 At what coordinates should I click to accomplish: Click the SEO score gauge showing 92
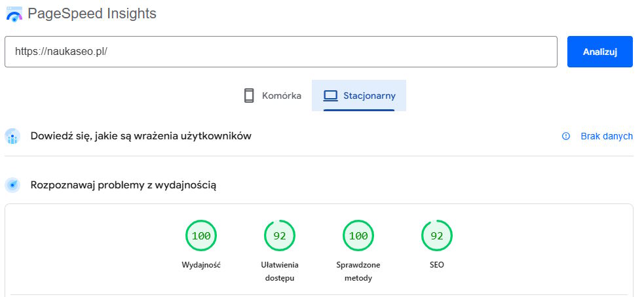[437, 236]
